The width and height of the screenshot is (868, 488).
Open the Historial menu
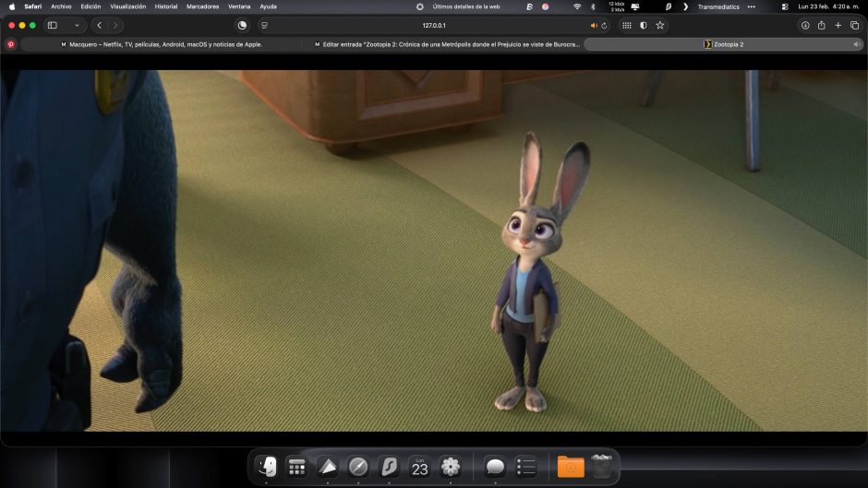point(166,6)
